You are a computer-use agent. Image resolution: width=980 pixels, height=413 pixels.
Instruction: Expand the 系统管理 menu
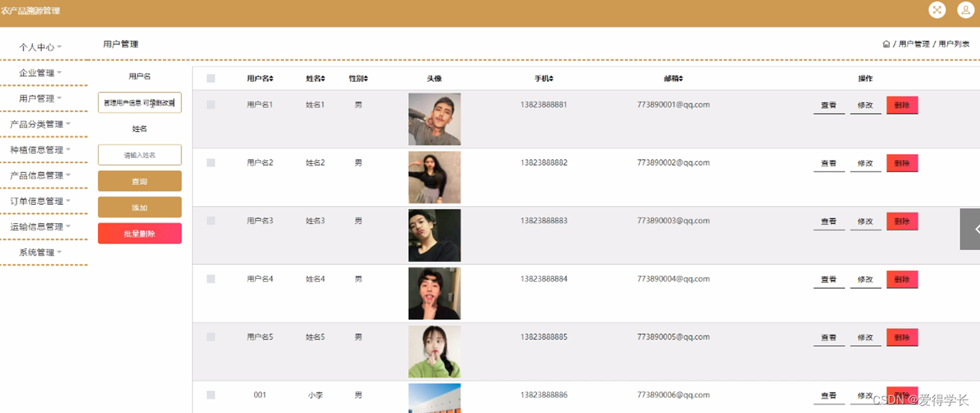pos(40,252)
